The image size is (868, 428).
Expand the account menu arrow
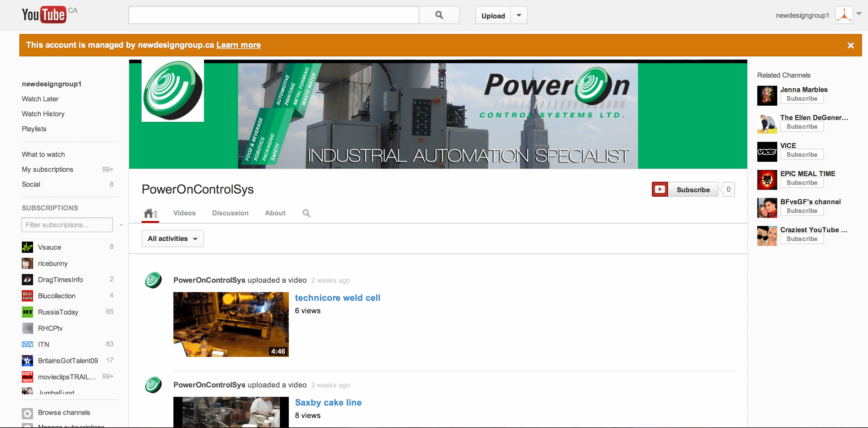(x=859, y=14)
